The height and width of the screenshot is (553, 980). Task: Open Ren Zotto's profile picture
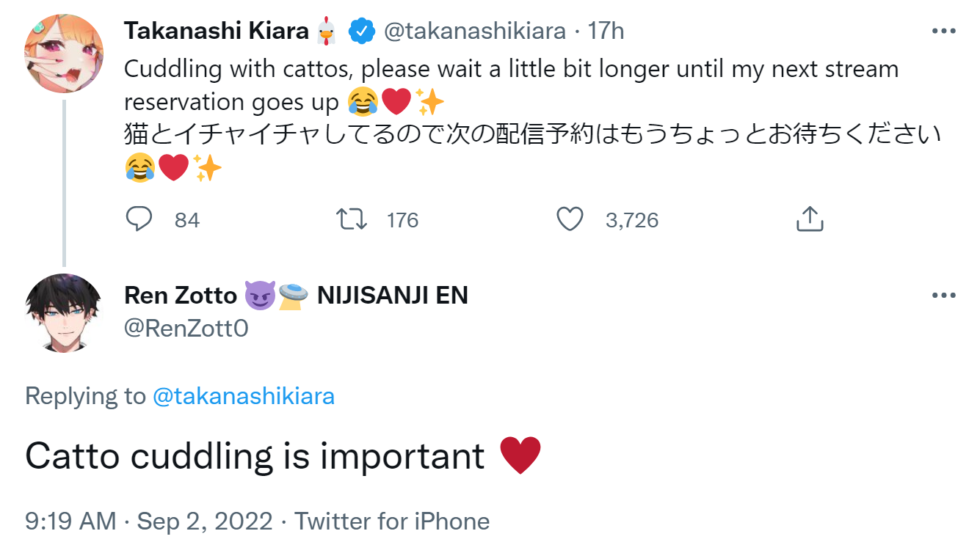pyautogui.click(x=64, y=313)
